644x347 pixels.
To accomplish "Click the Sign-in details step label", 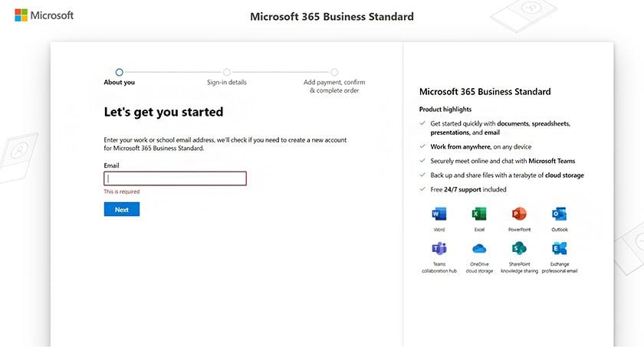I will 227,82.
